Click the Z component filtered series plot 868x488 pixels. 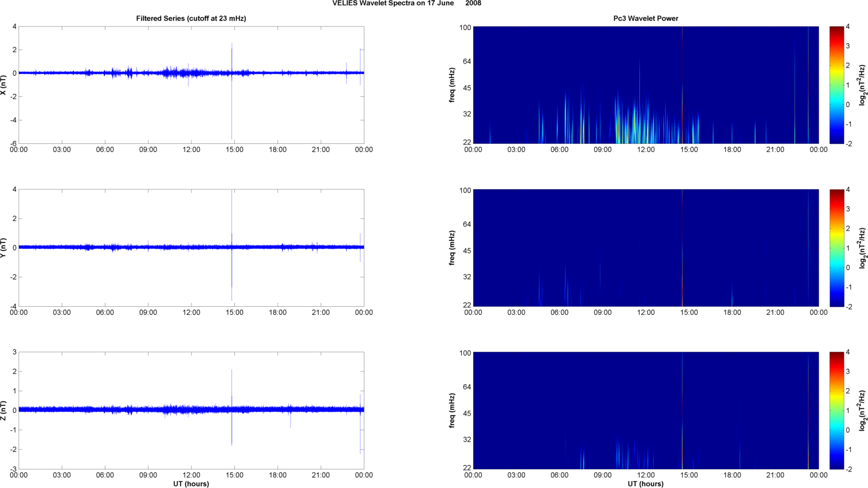coord(191,411)
